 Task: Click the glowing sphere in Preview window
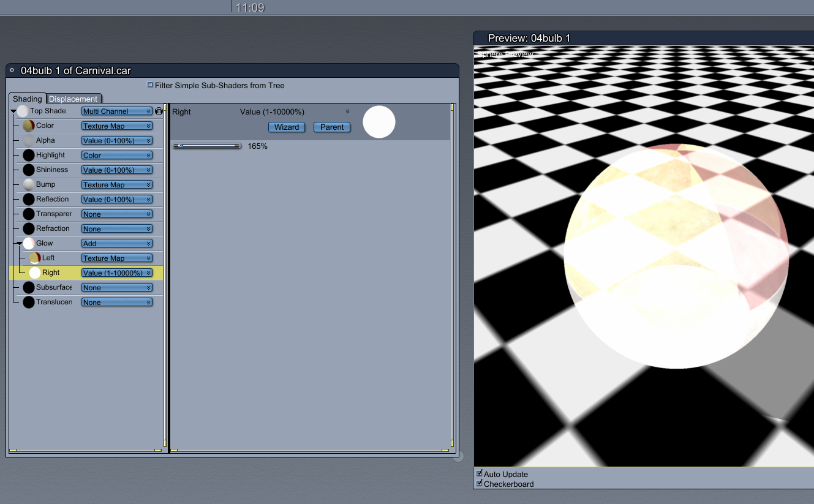coord(676,256)
